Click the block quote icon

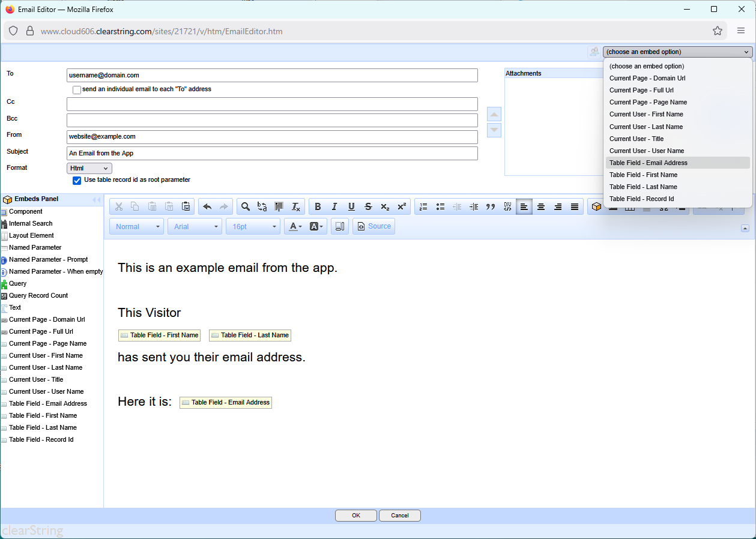[491, 206]
